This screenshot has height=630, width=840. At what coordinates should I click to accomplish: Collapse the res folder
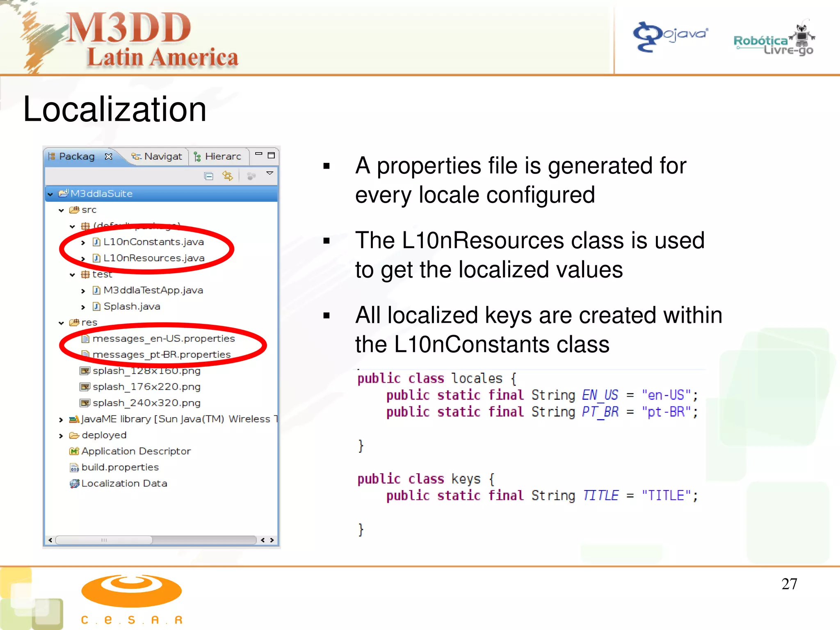[62, 323]
